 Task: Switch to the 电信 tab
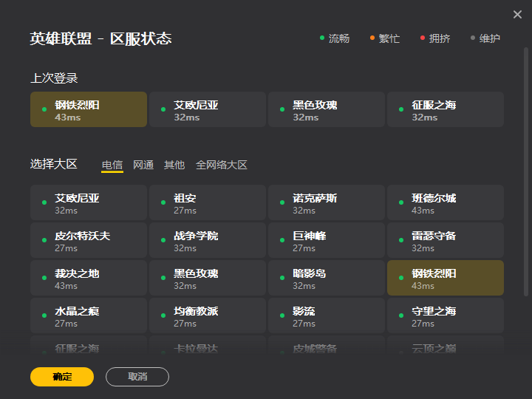point(112,165)
